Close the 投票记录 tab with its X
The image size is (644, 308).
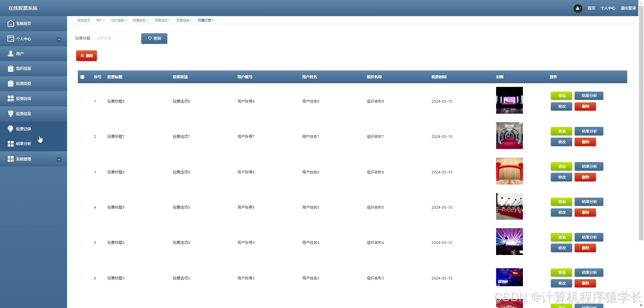(213, 20)
